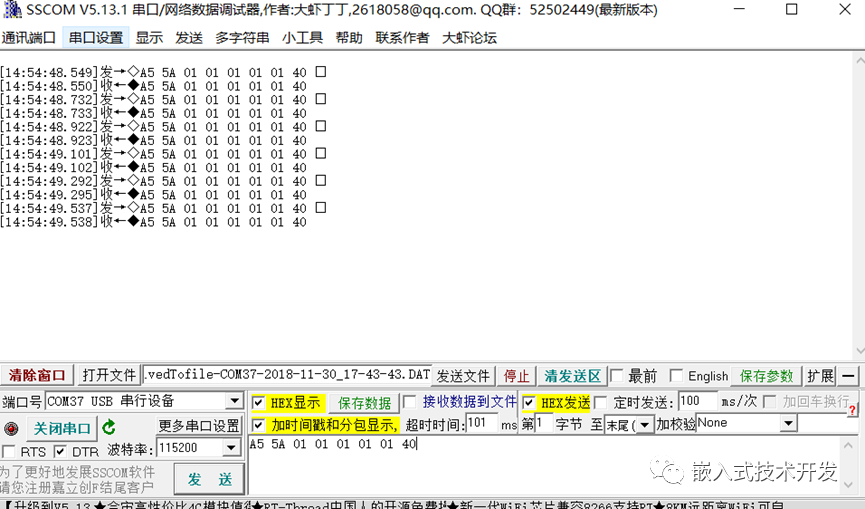Open the 端口号 COM37 port dropdown

coord(234,401)
